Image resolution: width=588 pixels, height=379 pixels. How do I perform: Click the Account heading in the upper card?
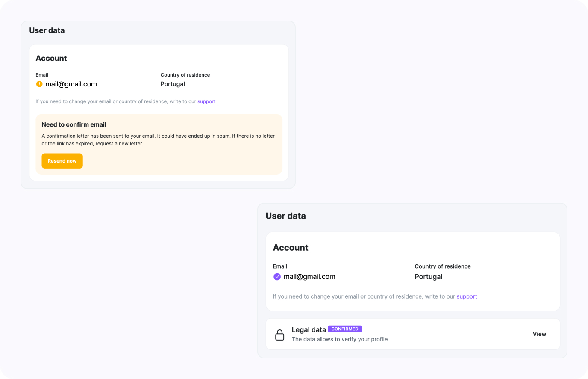(51, 58)
